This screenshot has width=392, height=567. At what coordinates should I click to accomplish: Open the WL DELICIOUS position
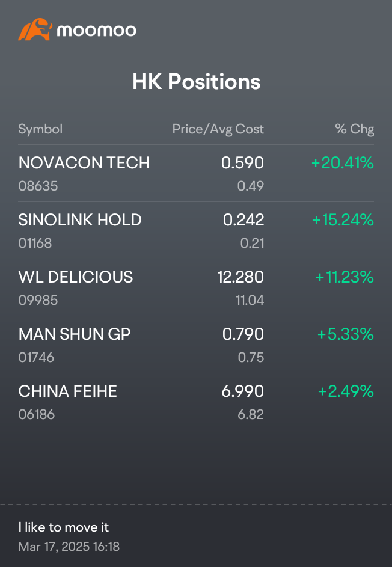[x=196, y=288]
